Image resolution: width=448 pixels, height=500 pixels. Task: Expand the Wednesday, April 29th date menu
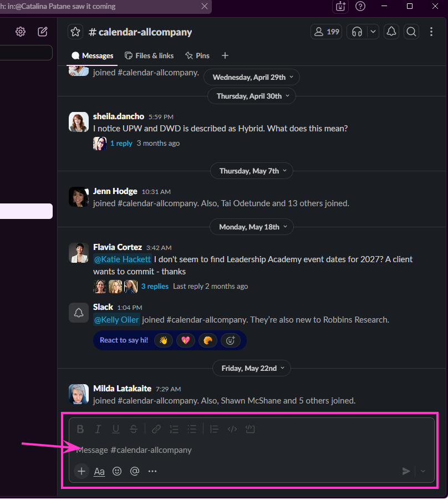[x=252, y=77]
